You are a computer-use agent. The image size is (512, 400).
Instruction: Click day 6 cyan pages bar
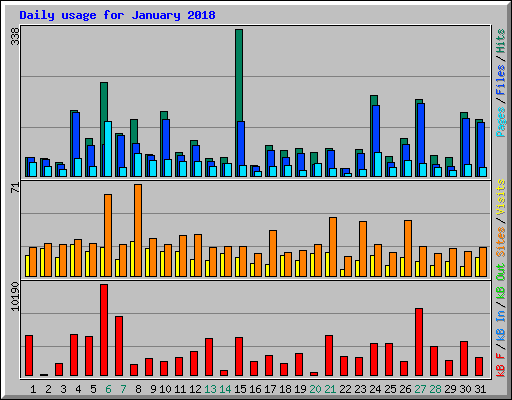click(108, 149)
